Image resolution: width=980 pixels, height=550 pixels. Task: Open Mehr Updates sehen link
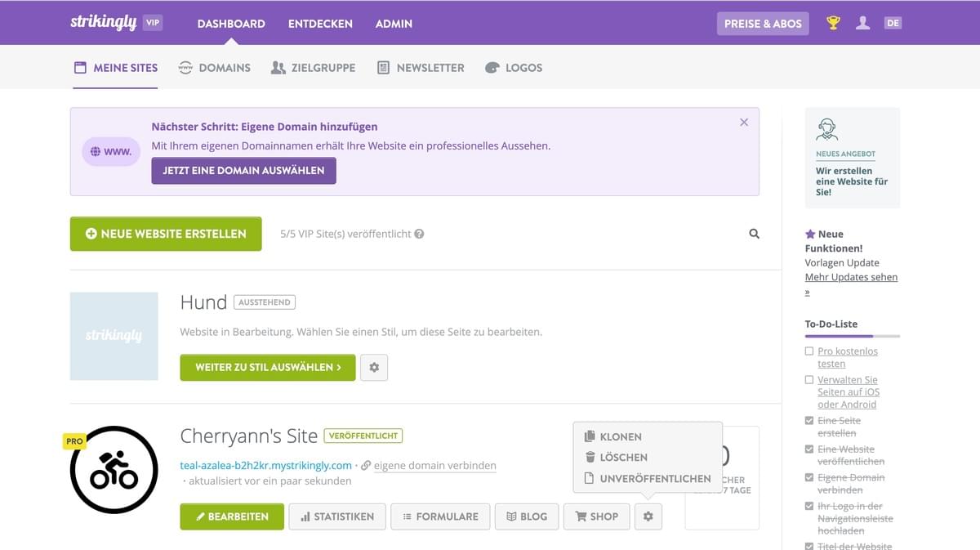point(851,284)
